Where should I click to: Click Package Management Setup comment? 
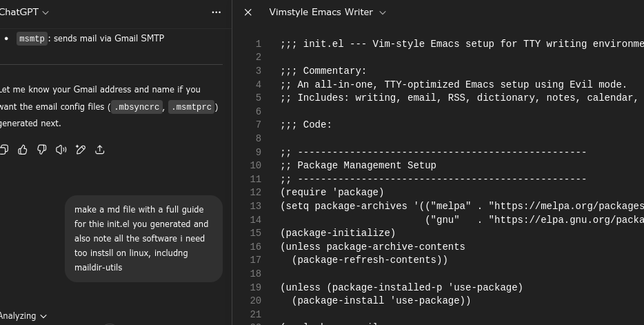(358, 166)
